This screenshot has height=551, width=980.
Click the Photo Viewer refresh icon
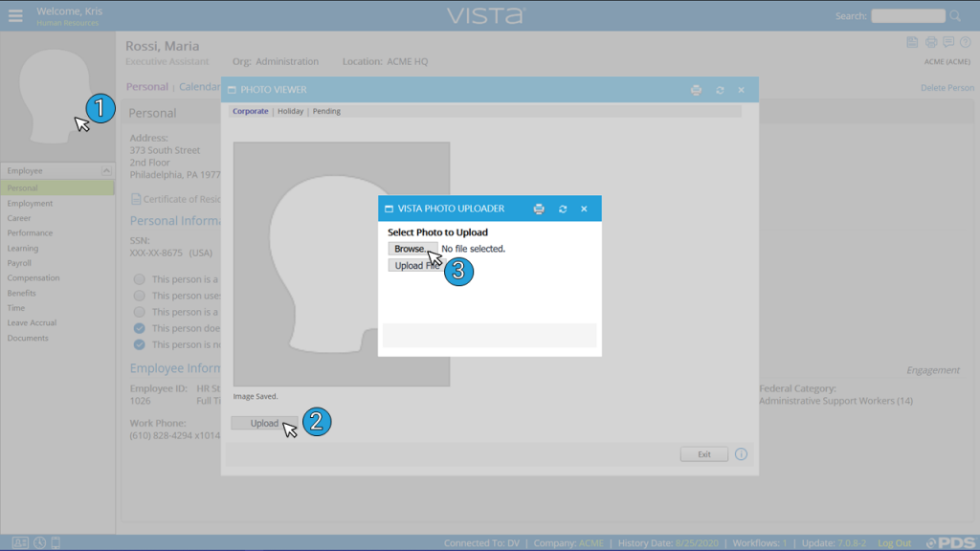720,90
